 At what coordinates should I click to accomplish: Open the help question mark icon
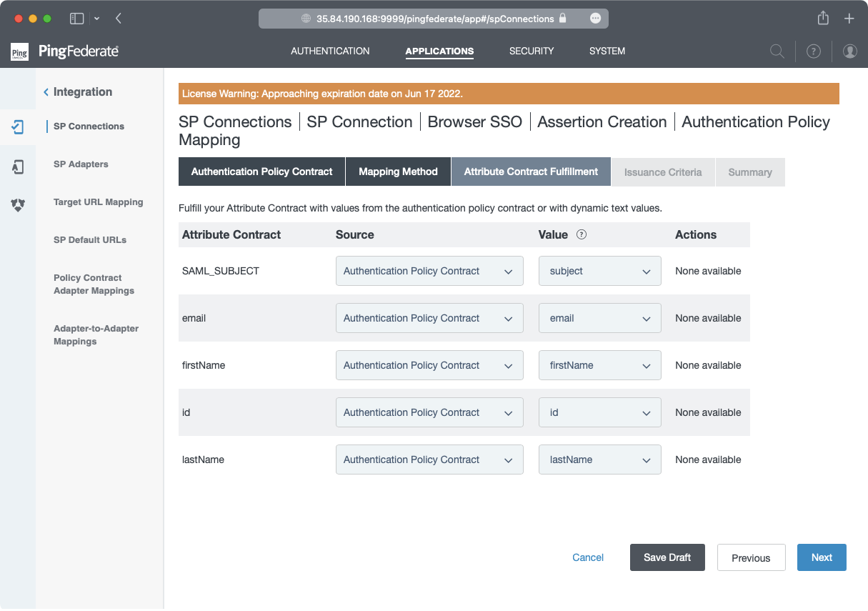(813, 51)
